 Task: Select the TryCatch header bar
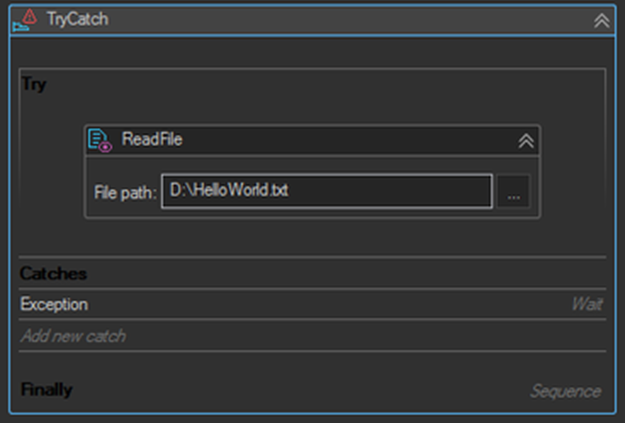click(312, 20)
